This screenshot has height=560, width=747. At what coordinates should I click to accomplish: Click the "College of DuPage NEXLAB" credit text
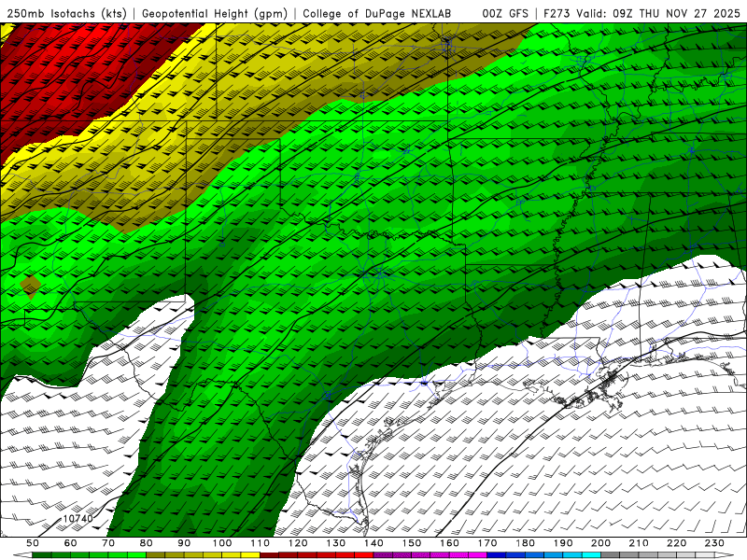click(377, 14)
